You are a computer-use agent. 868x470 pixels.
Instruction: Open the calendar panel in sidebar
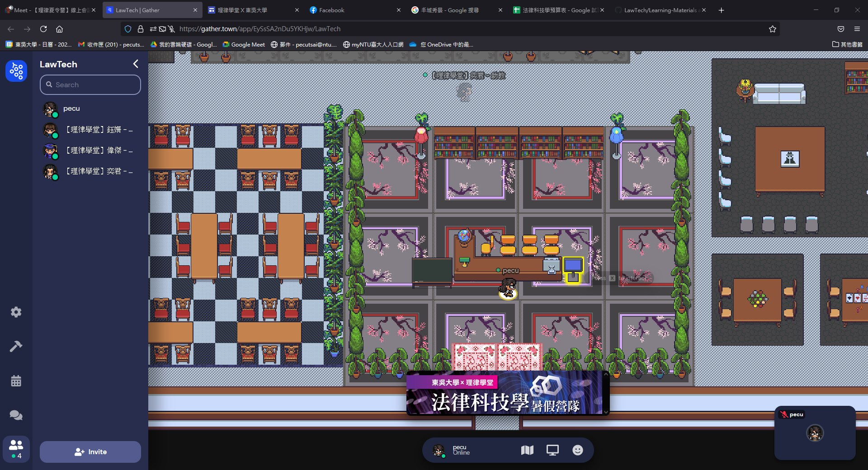click(16, 381)
